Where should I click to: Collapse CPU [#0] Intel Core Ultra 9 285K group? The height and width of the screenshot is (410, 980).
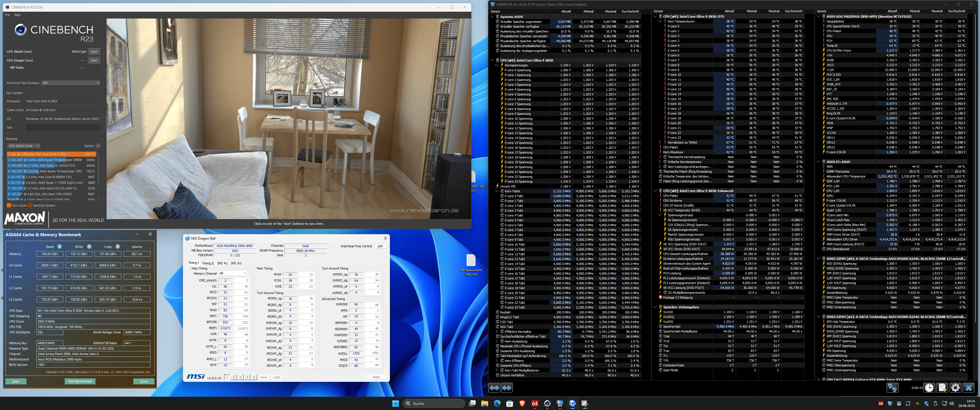pyautogui.click(x=492, y=60)
